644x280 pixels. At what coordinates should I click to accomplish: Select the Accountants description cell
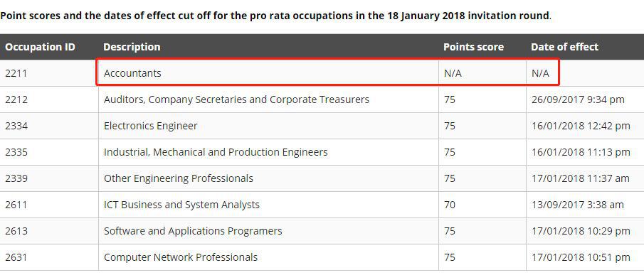(x=132, y=73)
